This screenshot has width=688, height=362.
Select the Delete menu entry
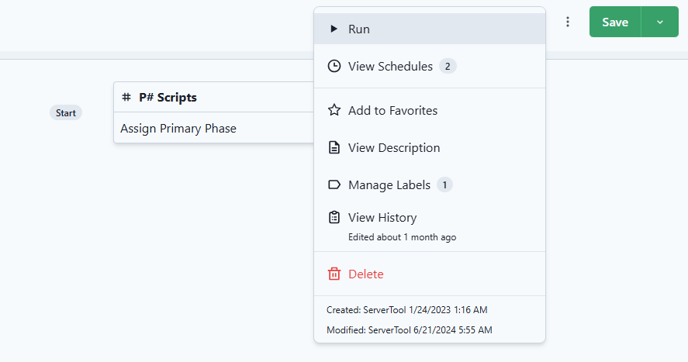430,274
